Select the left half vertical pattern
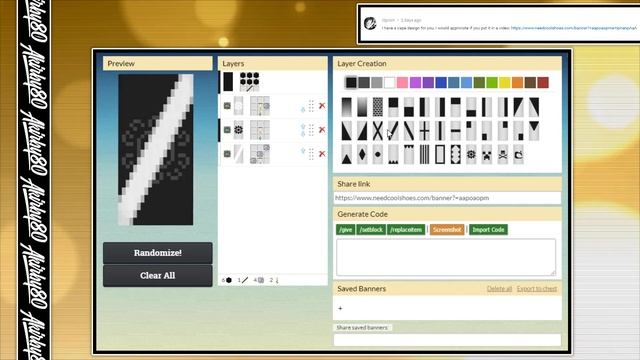This screenshot has width=640, height=360. tap(424, 107)
